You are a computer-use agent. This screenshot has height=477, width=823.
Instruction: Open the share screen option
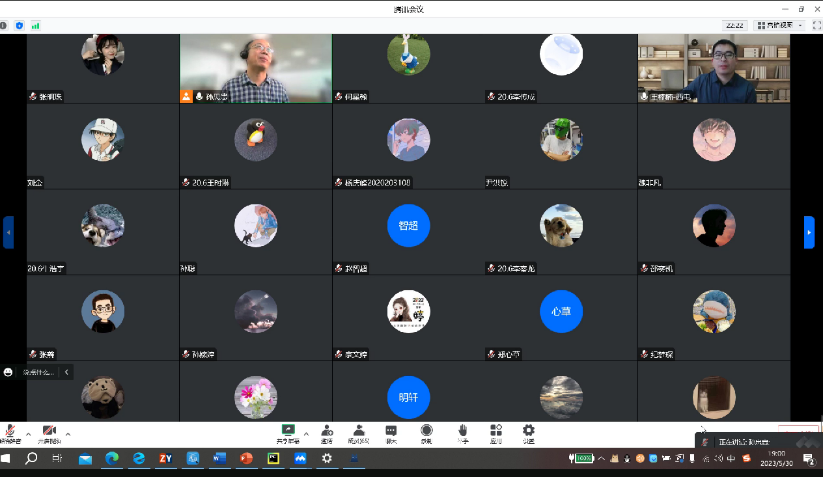point(288,432)
